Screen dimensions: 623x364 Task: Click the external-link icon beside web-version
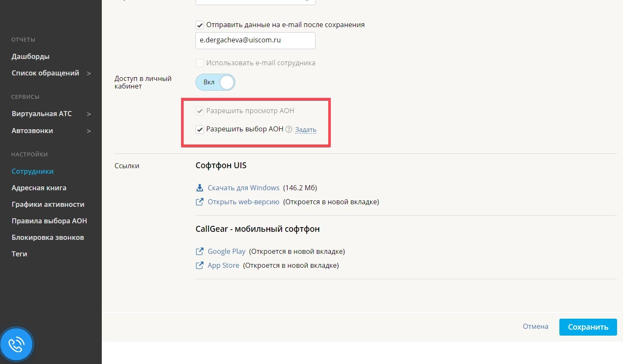point(199,202)
